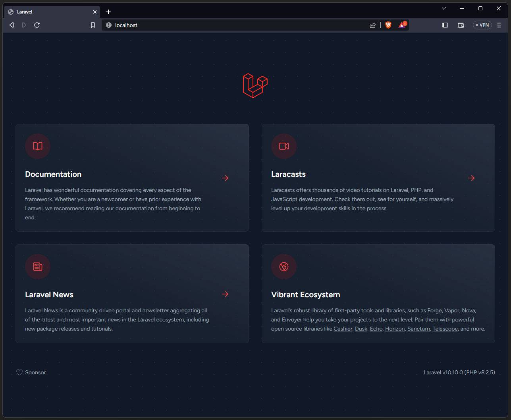Click the Documentation book icon
The width and height of the screenshot is (511, 420).
pyautogui.click(x=37, y=146)
